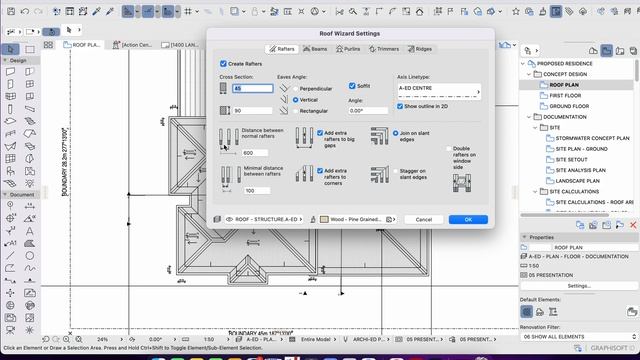
Task: Click the View Map icon in navigator
Action: coord(607,51)
